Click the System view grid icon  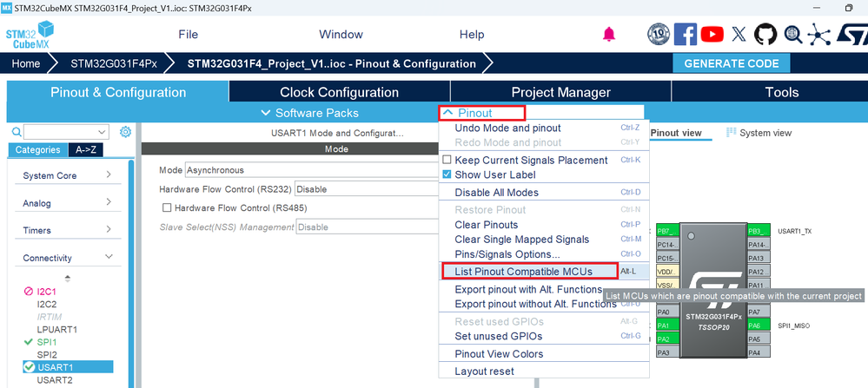pyautogui.click(x=731, y=133)
